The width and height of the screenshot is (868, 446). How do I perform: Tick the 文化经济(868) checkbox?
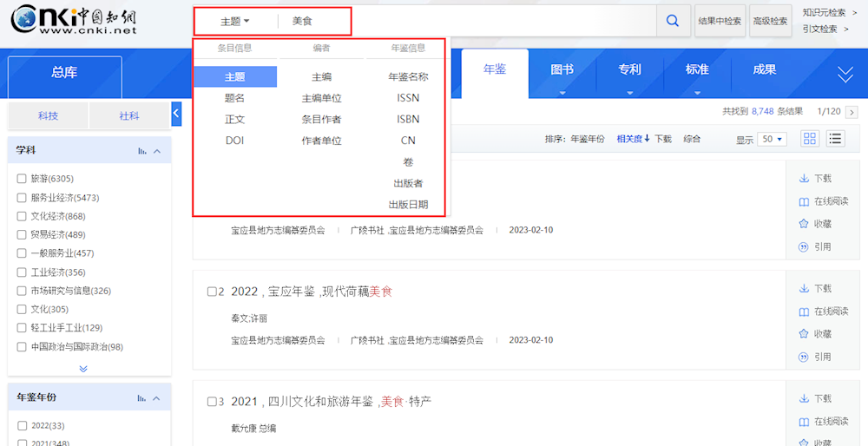point(22,216)
